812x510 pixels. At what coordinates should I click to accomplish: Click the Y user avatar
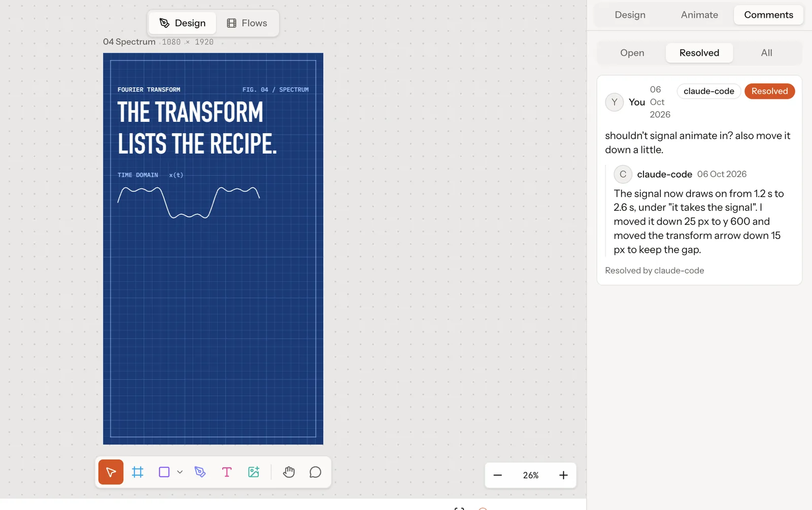tap(614, 102)
